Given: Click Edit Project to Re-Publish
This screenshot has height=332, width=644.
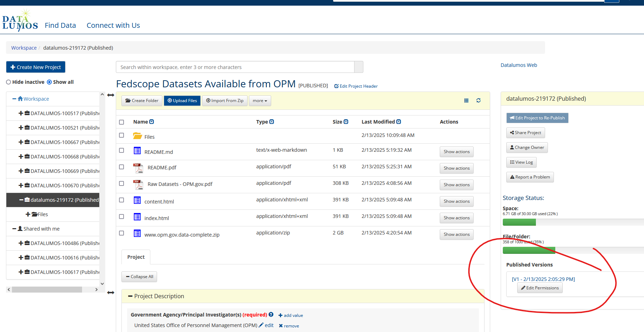Looking at the screenshot, I should pos(537,118).
